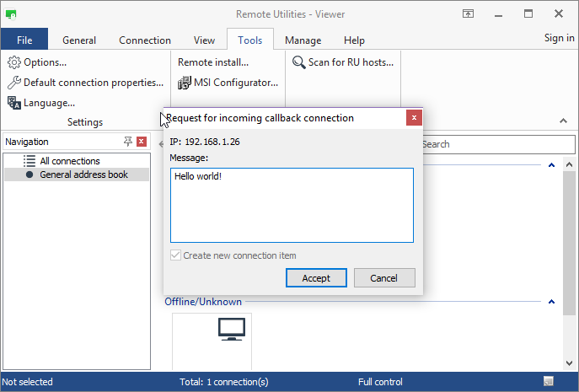
Task: Click status bar icon at bottom right
Action: click(x=549, y=382)
